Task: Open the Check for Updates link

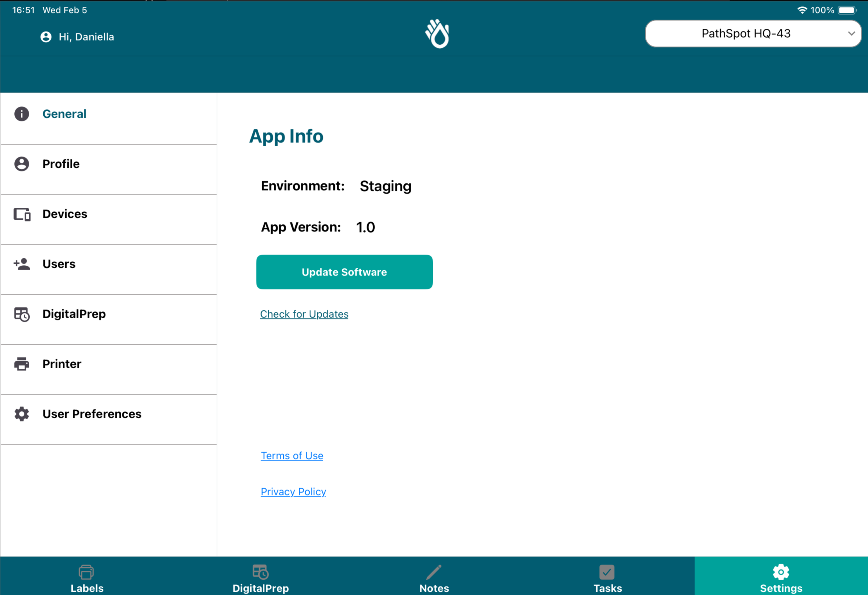Action: coord(304,314)
